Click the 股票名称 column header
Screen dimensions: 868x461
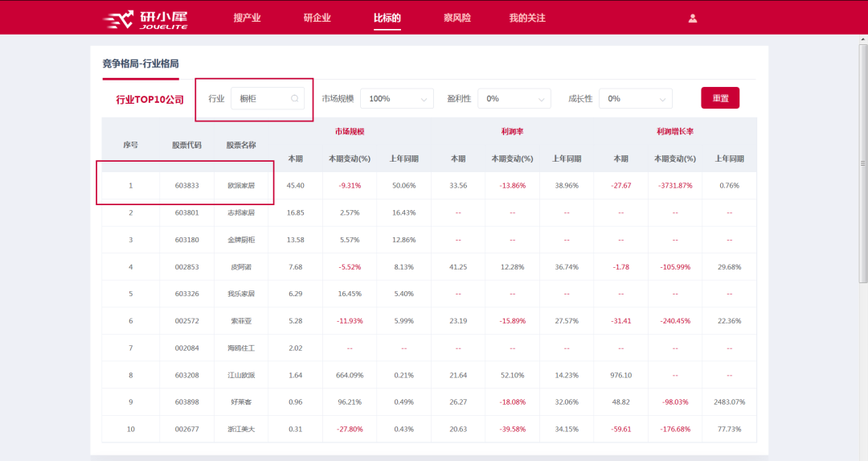coord(241,145)
